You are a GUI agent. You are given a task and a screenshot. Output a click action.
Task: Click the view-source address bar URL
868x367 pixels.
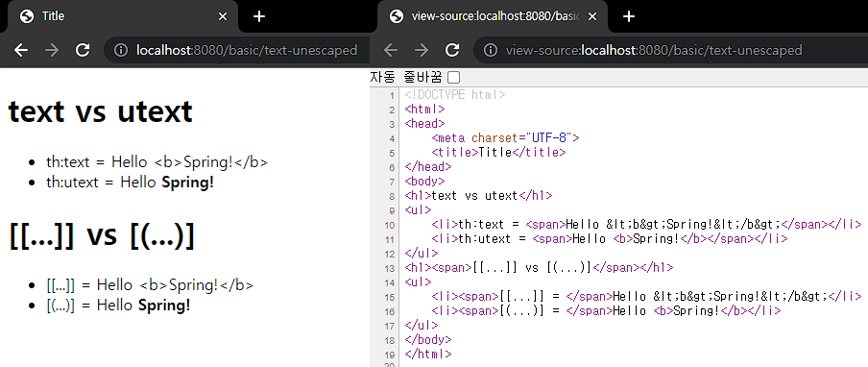(654, 50)
